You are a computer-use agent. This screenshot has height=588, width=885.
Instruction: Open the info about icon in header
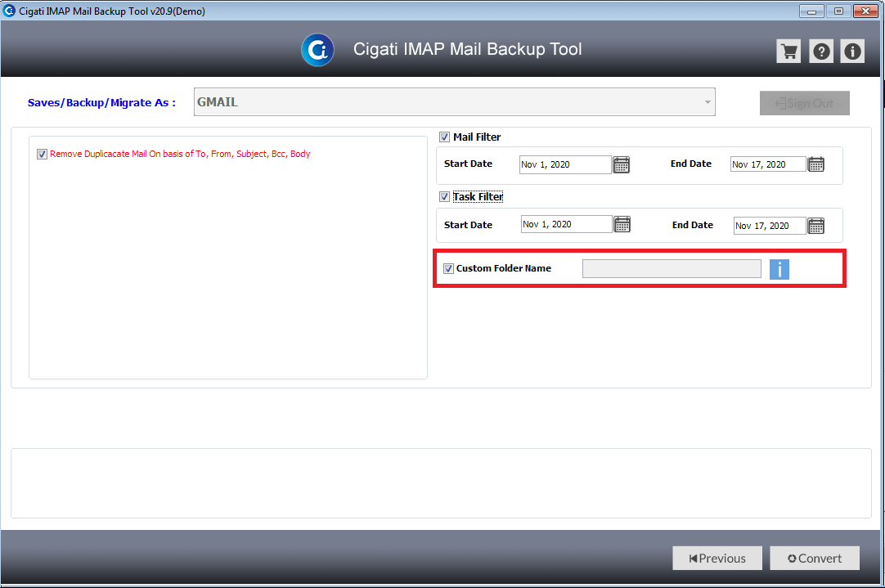852,52
